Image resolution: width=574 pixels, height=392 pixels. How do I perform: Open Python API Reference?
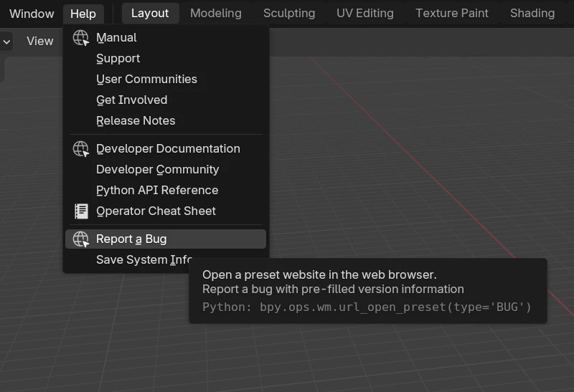166,191
